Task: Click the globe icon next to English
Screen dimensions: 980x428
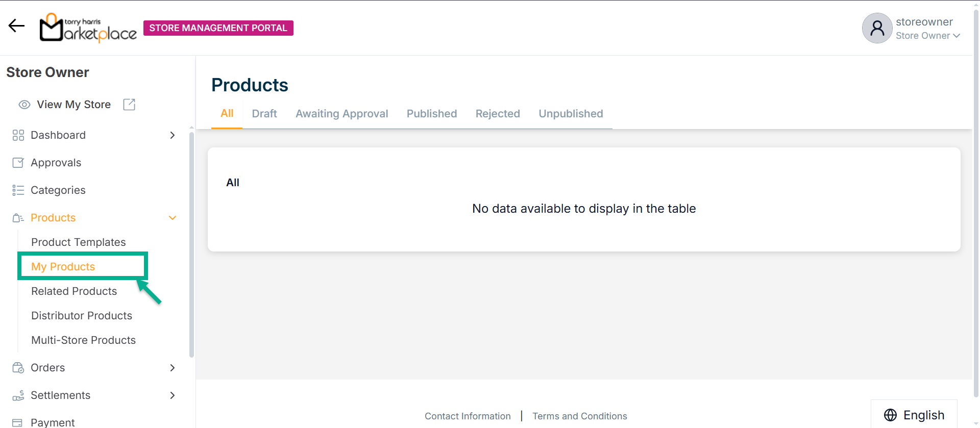Action: pos(890,415)
